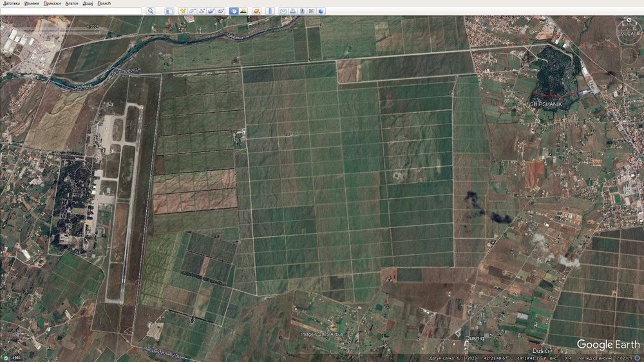Toggle historical imagery clock icon
This screenshot has width=644, height=362.
tap(234, 11)
